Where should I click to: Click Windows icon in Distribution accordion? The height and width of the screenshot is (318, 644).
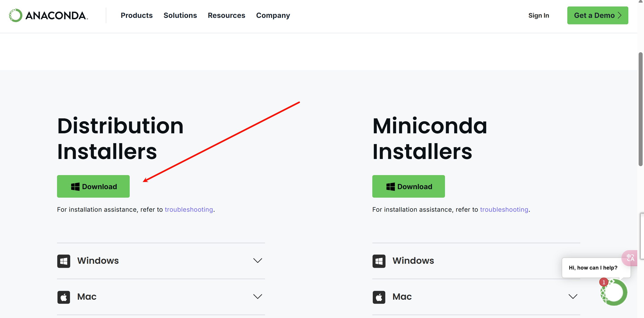64,261
